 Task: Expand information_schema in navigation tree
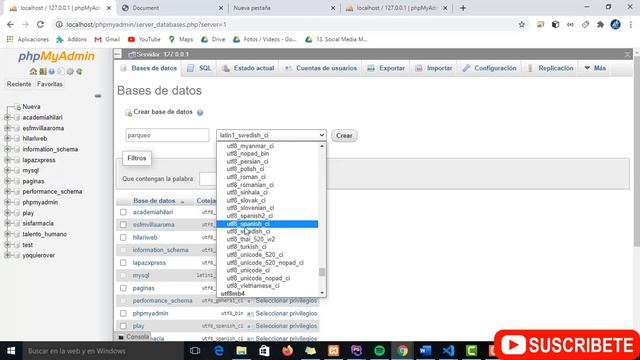(7, 149)
